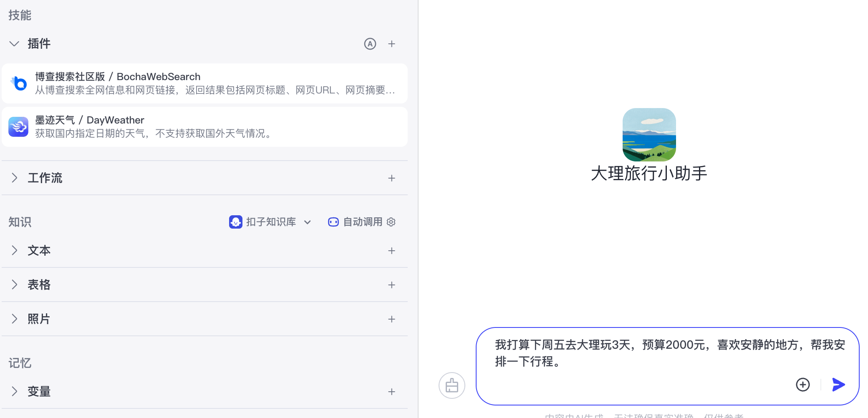Click the 大理旅行小助手 avatar image

[649, 135]
